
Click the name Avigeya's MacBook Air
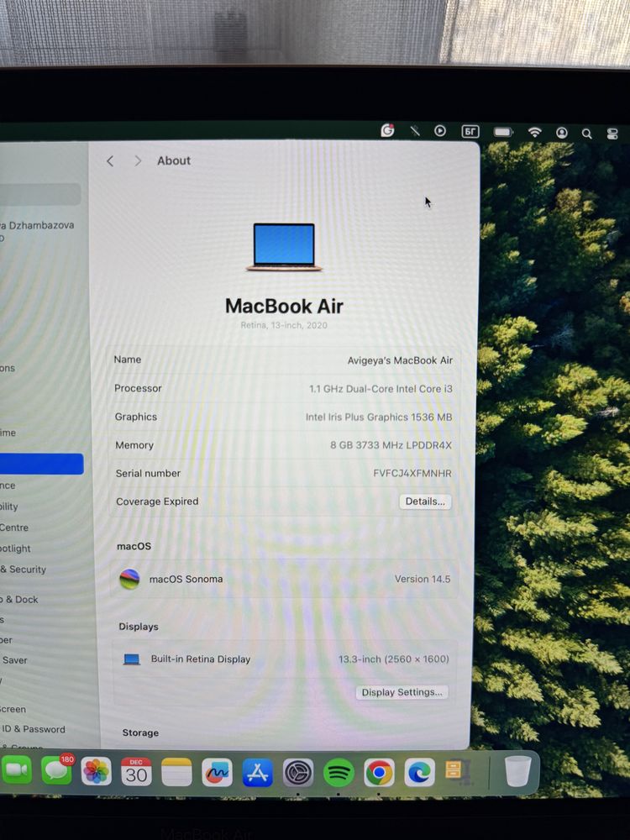coord(400,360)
